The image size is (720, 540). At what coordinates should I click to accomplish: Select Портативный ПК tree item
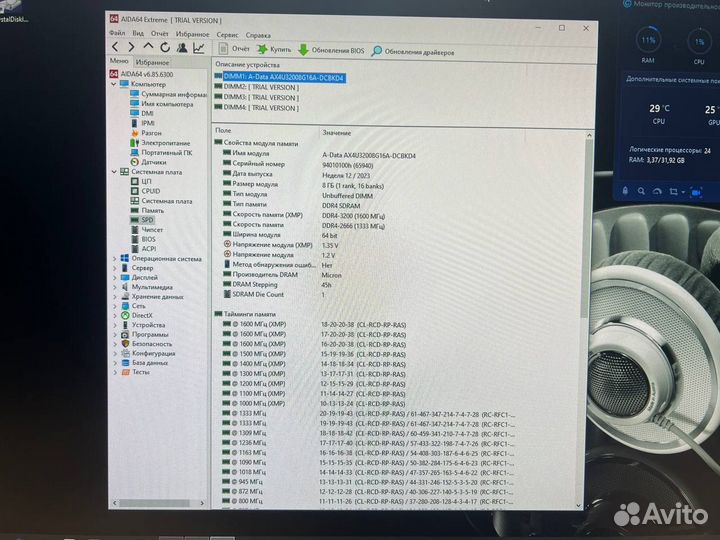point(162,152)
